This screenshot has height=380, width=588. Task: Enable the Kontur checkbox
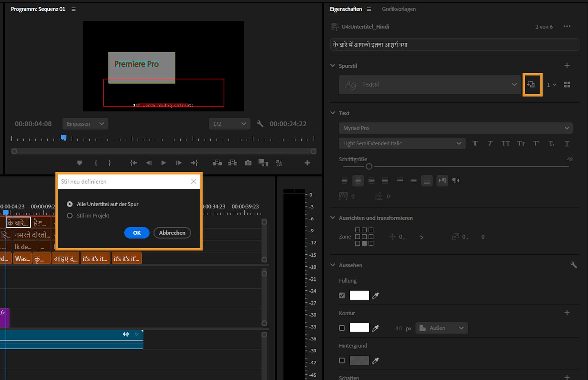[342, 328]
